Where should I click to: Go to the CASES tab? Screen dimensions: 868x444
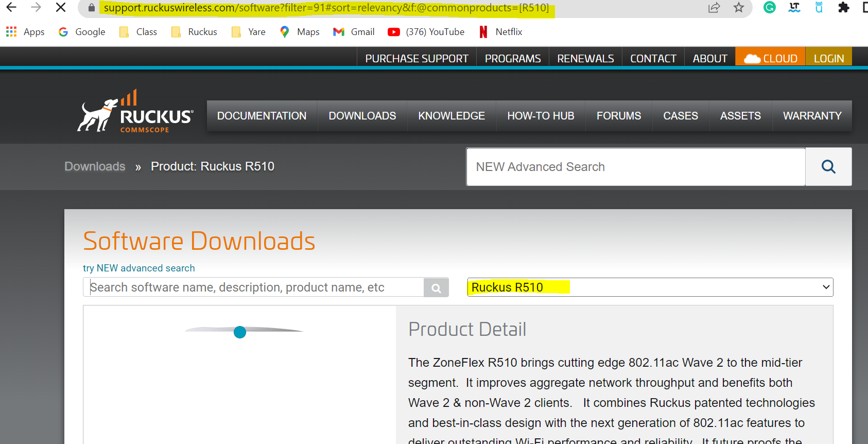681,116
